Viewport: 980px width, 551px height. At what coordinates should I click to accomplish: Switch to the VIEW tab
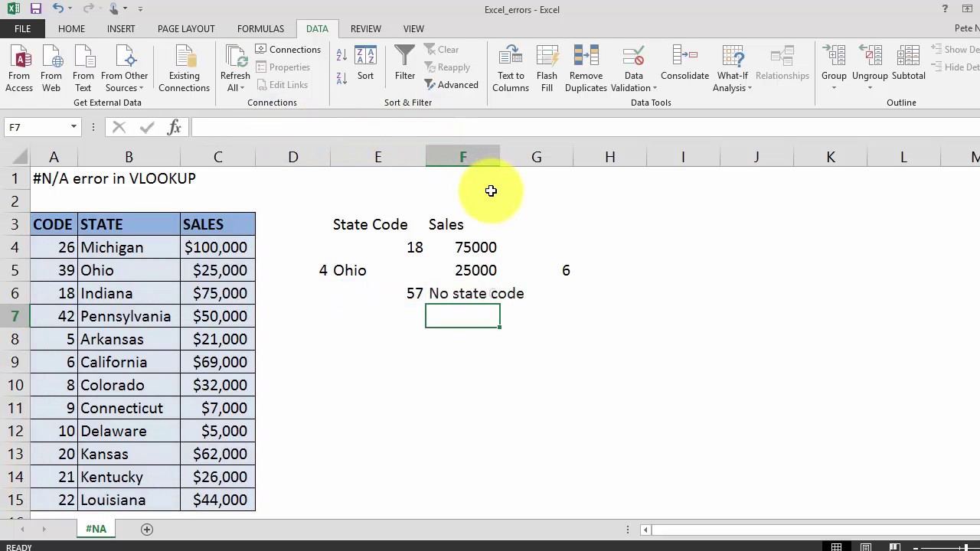[x=413, y=28]
